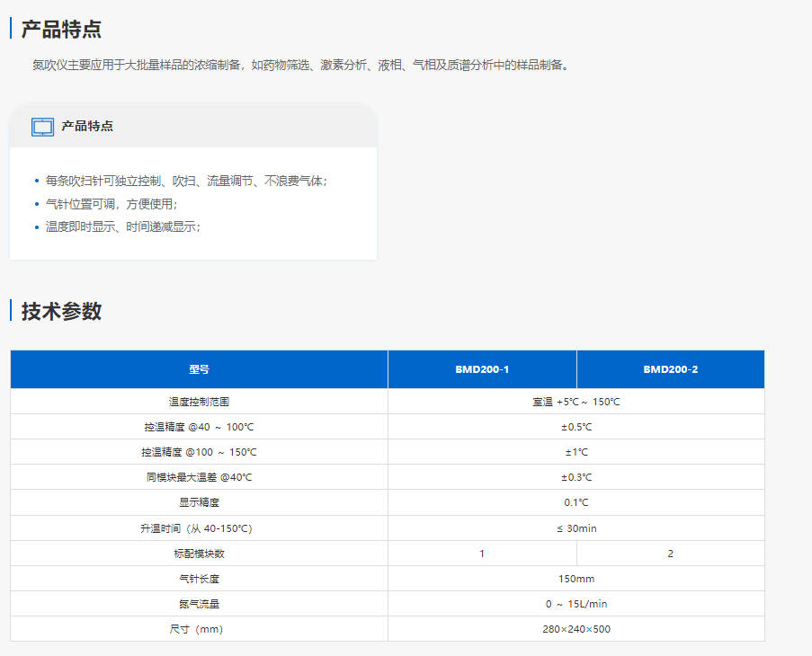Click the 气针长度 150mm value cell
This screenshot has height=656, width=812.
576,579
